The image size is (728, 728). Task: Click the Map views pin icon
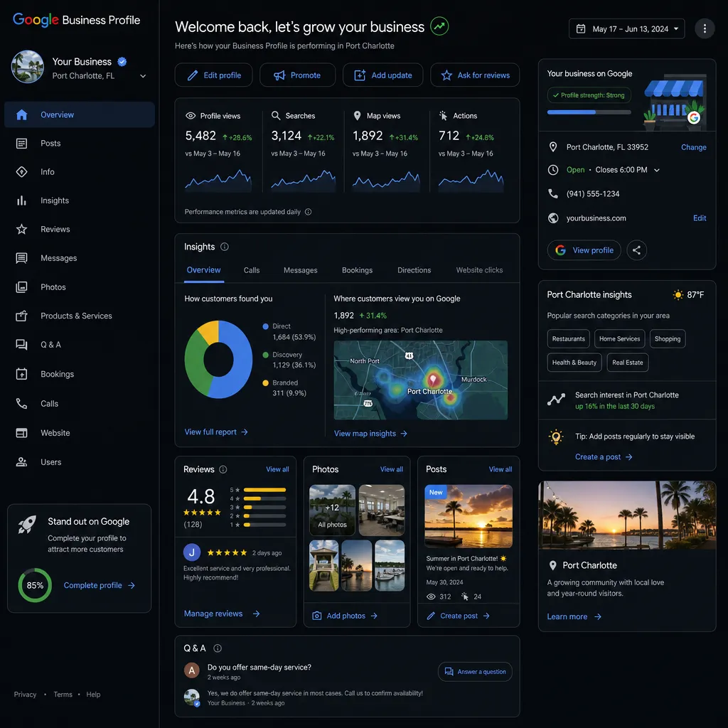pos(357,116)
